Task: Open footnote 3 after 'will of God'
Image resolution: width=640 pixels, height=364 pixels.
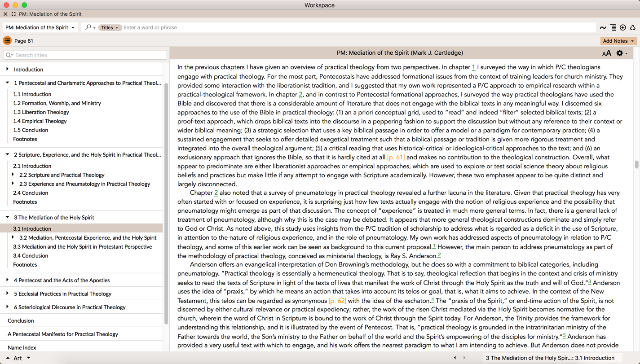Action: [590, 282]
